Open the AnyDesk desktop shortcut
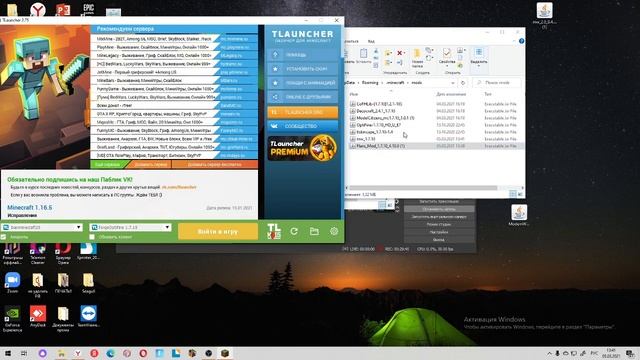This screenshot has width=640, height=360. [38, 317]
